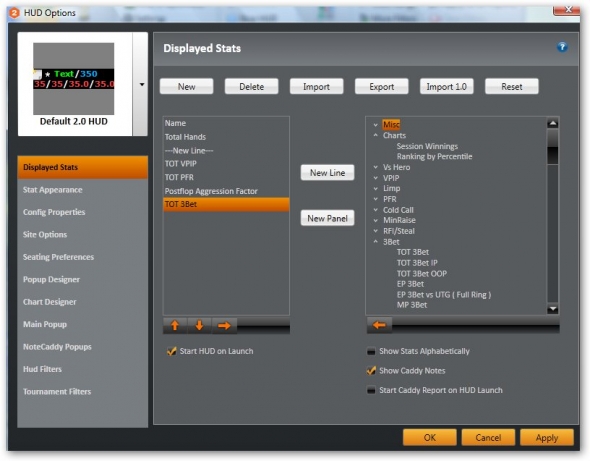Screen dimensions: 590x461
Task: Toggle the Start HUD on Launch checkbox
Action: click(x=172, y=351)
